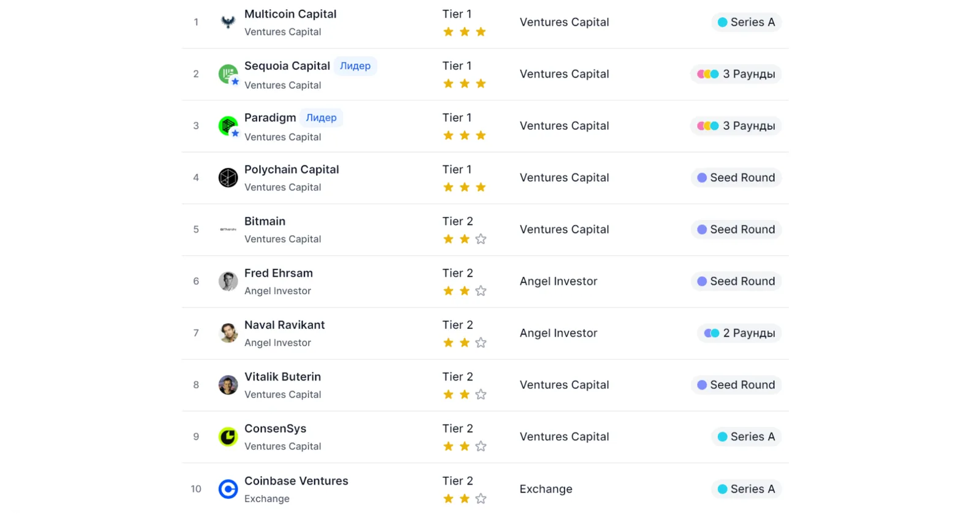Screen dimensions: 980x514
Task: Click Naval Ravikant's avatar
Action: (x=228, y=333)
